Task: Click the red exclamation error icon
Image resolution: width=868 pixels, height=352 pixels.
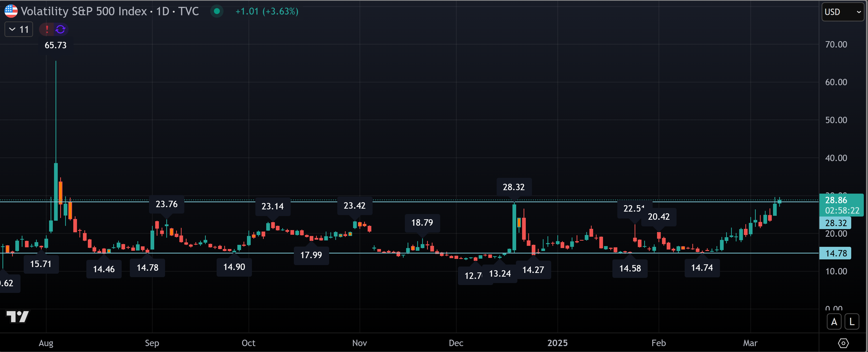Action: [47, 29]
